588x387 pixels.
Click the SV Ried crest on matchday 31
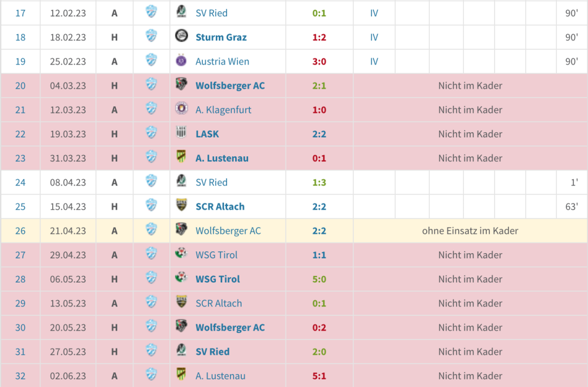coord(181,351)
